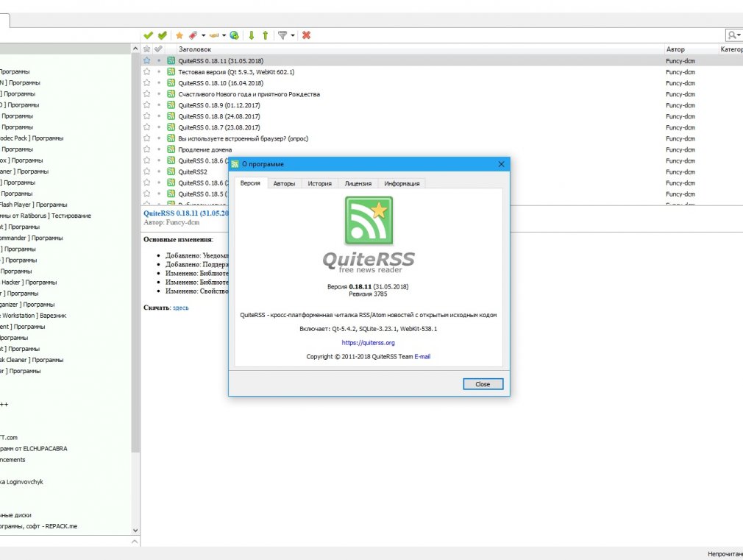Click the здесь download link

[x=180, y=308]
